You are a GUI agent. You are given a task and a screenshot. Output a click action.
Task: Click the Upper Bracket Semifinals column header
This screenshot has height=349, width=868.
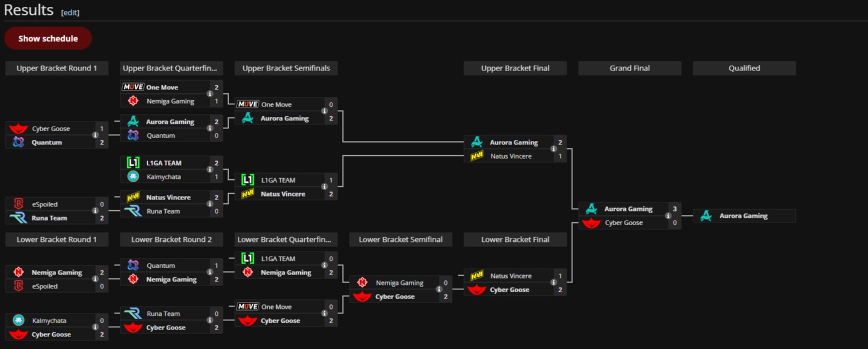(x=286, y=68)
